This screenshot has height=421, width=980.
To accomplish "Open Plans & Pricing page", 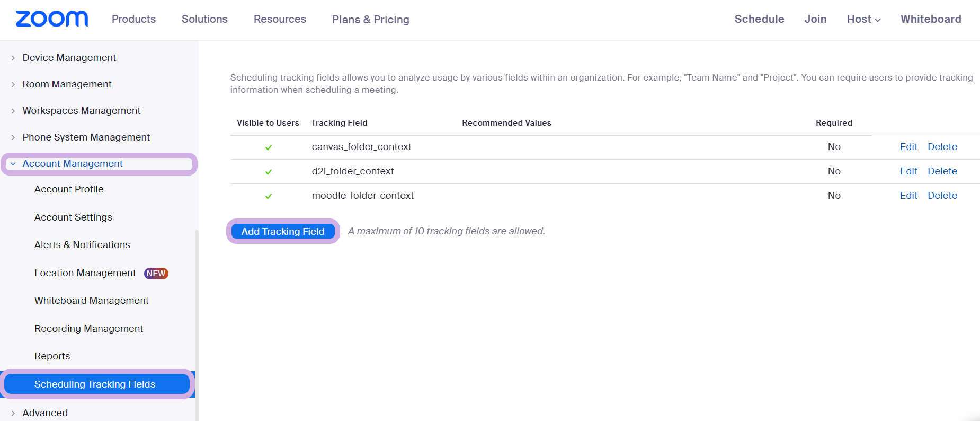I will (x=370, y=20).
